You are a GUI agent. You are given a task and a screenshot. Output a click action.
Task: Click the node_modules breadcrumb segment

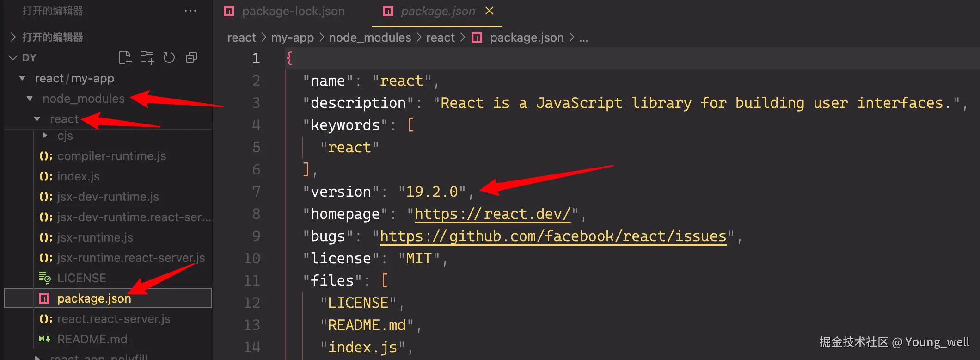point(370,37)
